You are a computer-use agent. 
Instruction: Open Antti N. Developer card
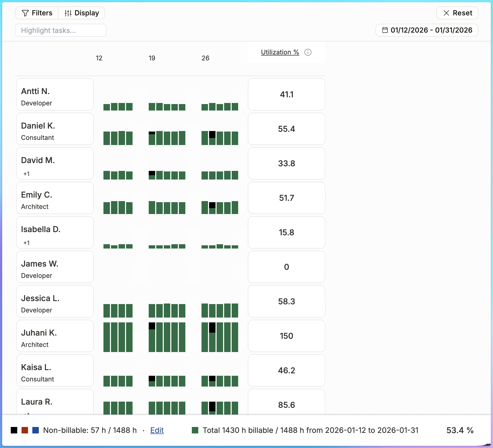click(55, 94)
